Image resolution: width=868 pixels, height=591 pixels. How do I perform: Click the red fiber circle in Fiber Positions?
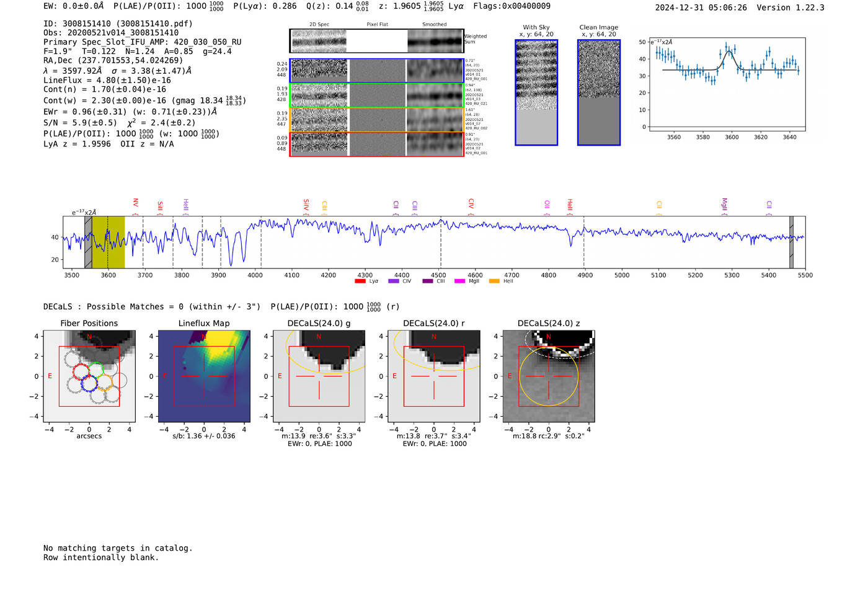[81, 372]
